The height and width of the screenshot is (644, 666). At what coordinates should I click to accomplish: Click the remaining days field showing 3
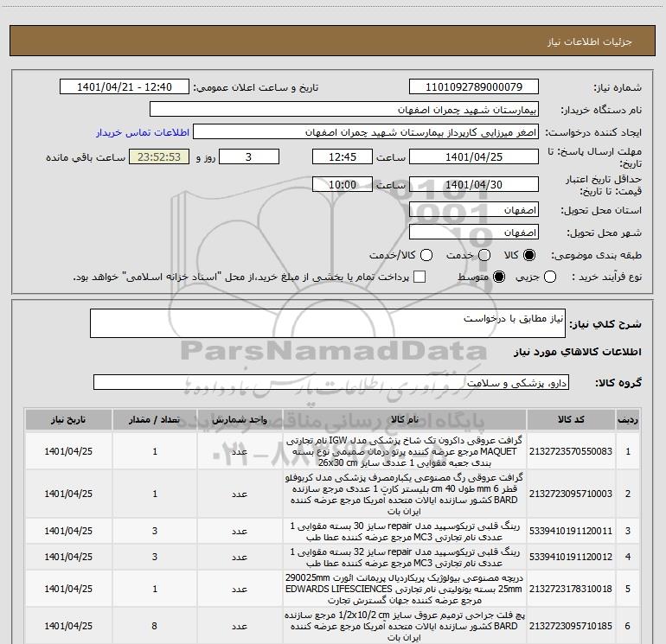(x=249, y=156)
